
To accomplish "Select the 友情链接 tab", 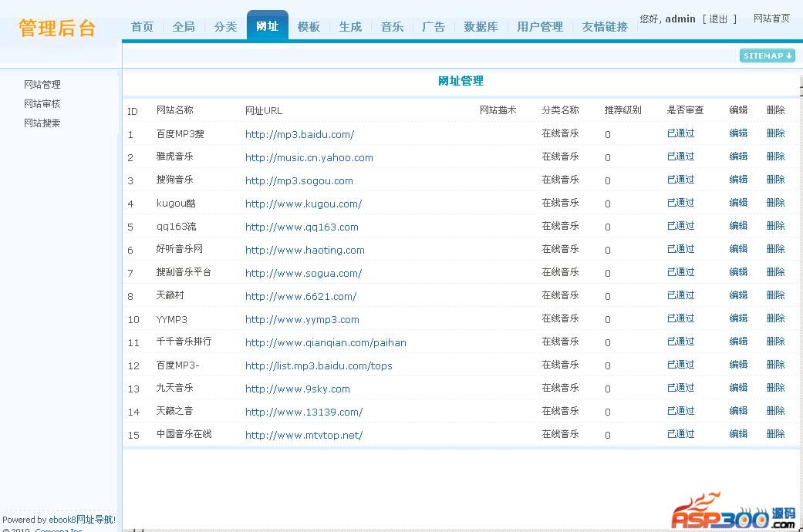I will click(604, 27).
